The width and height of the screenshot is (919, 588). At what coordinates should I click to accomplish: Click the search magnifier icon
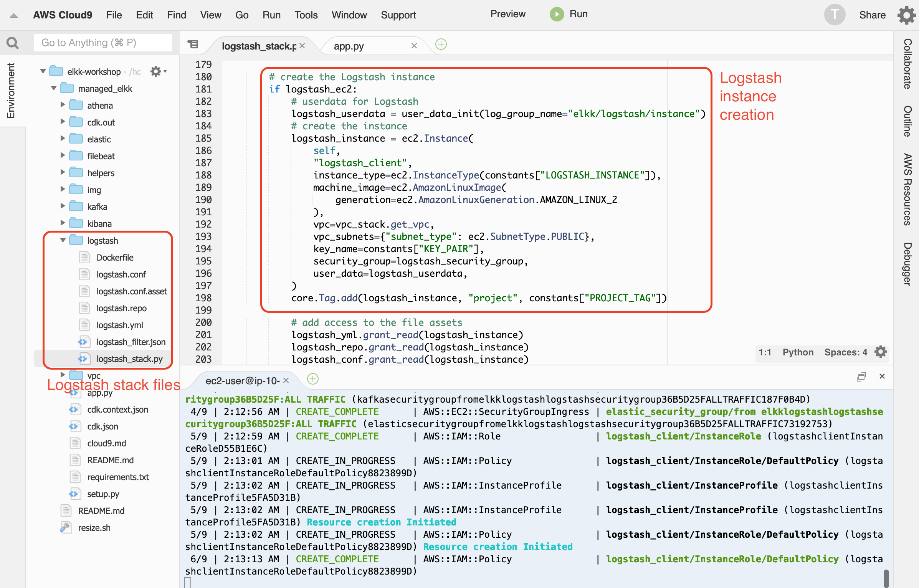[x=13, y=43]
